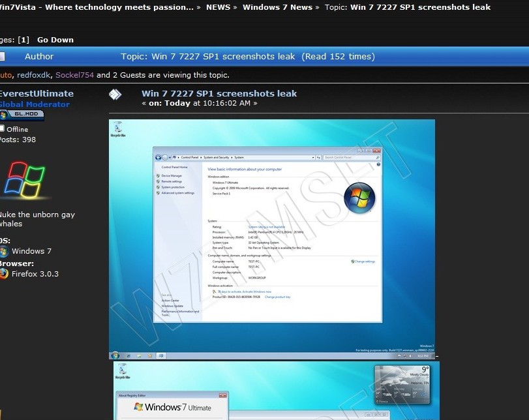This screenshot has width=529, height=420.
Task: Click Recycle Bin in first screenshot
Action: (x=118, y=129)
